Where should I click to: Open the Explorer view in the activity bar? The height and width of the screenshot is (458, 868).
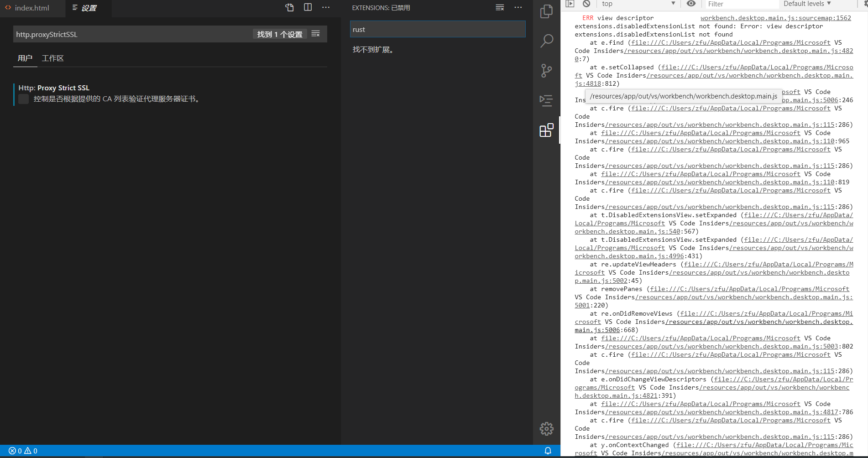(x=546, y=11)
